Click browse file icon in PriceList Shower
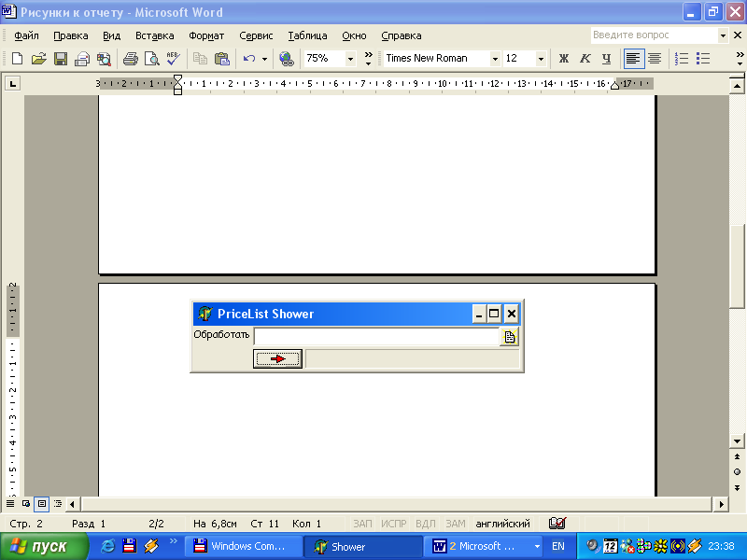Screen dimensions: 747x560 click(509, 337)
